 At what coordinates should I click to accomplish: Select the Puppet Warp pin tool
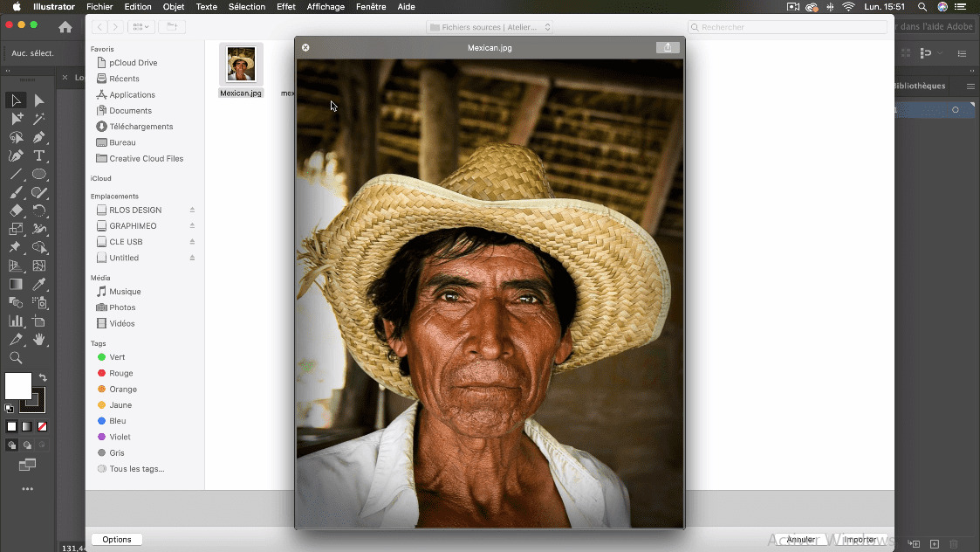pyautogui.click(x=16, y=247)
